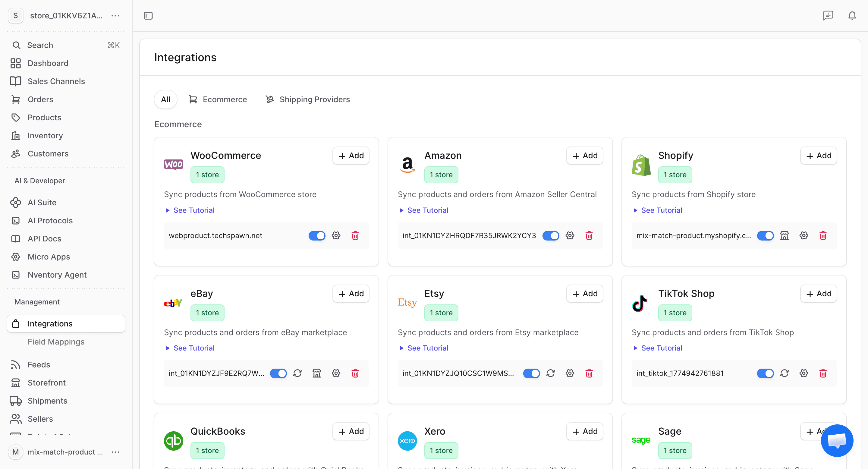Toggle the TikTok Shop integration switch
The image size is (868, 469).
pyautogui.click(x=765, y=373)
